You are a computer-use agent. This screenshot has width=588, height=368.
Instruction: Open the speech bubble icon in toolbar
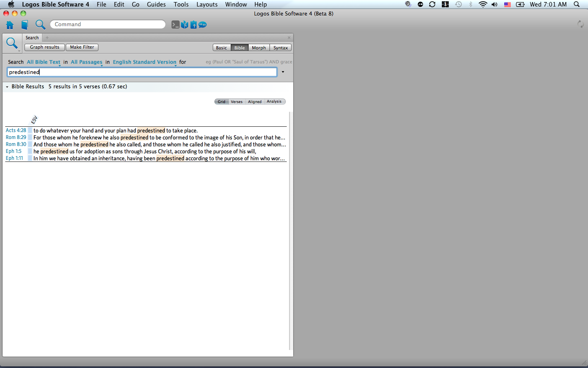pyautogui.click(x=203, y=25)
